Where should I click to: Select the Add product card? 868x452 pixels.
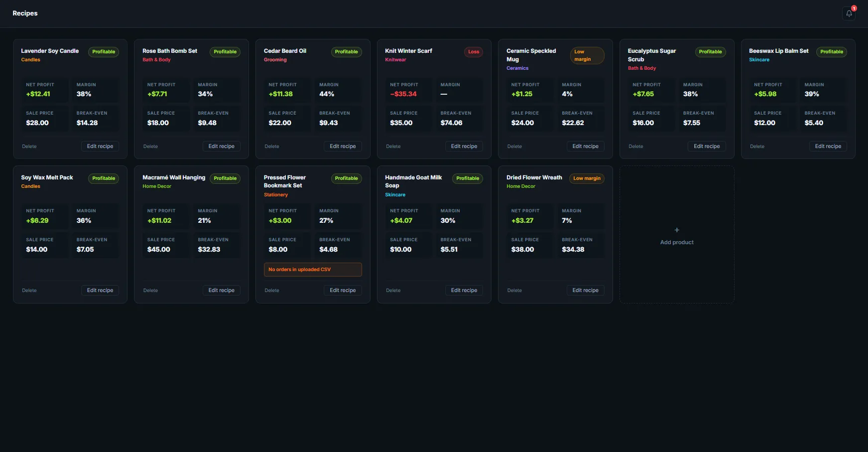[677, 235]
